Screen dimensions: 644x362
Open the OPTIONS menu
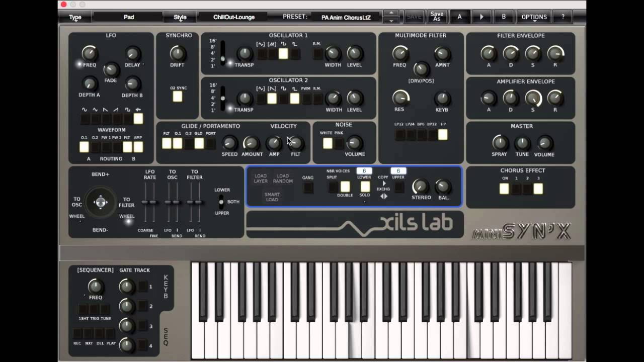click(534, 17)
